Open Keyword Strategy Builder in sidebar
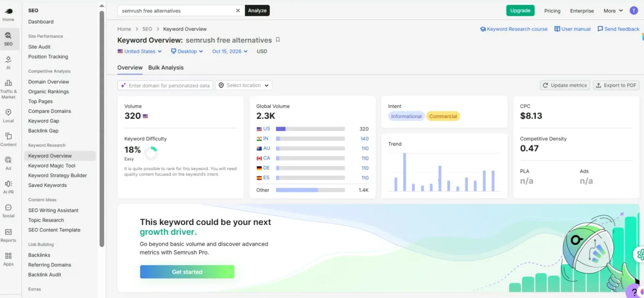644x298 pixels. point(57,176)
